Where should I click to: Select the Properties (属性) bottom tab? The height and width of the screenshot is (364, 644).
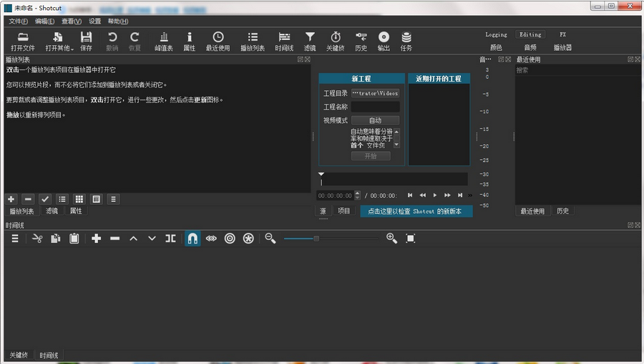(x=76, y=211)
